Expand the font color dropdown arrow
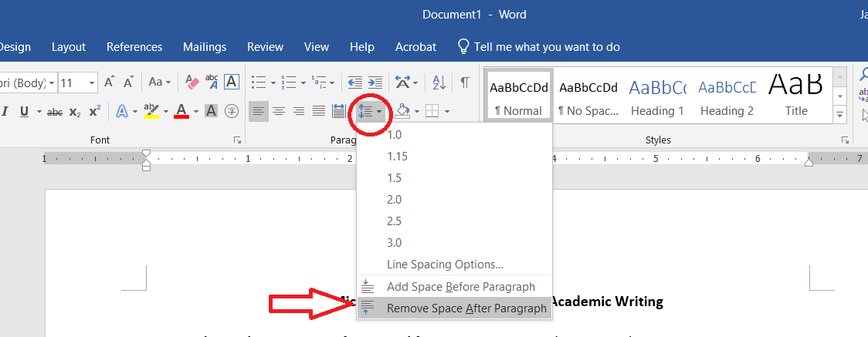The height and width of the screenshot is (337, 868). 195,112
